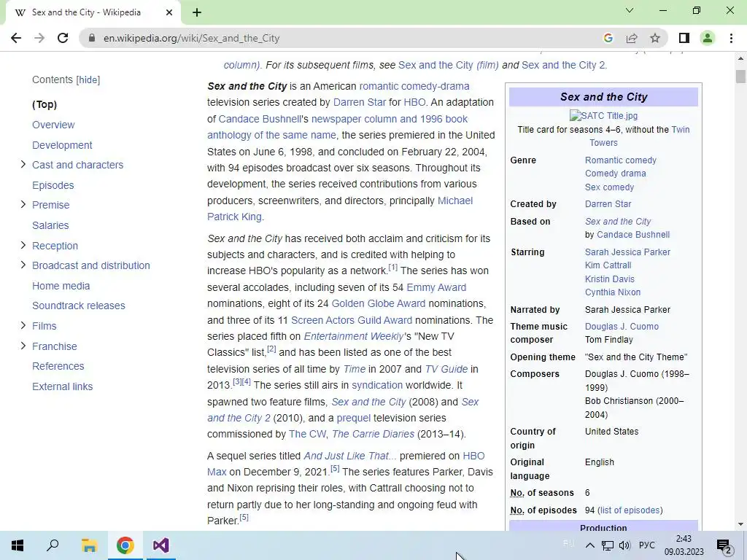Screen dimensions: 747x560
Task: Expand Cast and characters section
Action: pos(23,164)
